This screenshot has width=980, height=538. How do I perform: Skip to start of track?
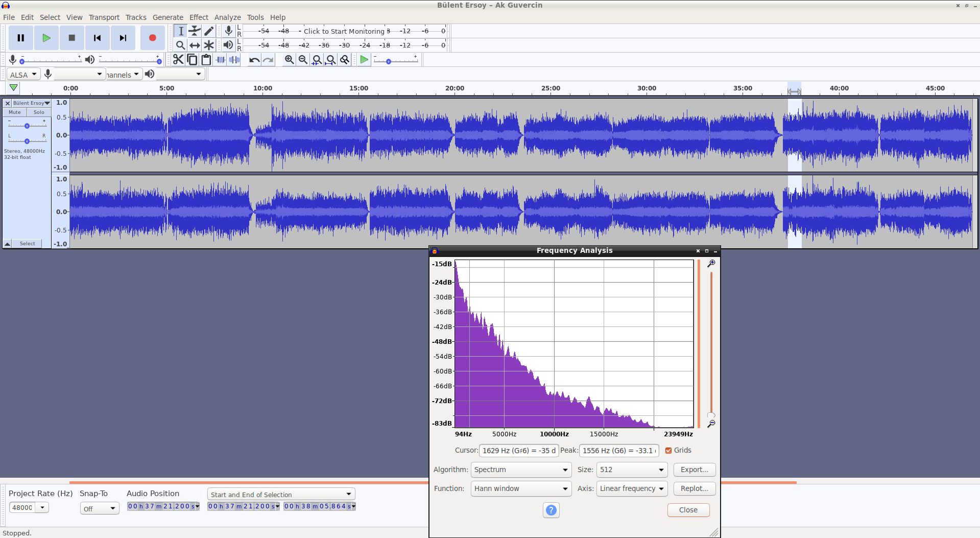[x=98, y=38]
